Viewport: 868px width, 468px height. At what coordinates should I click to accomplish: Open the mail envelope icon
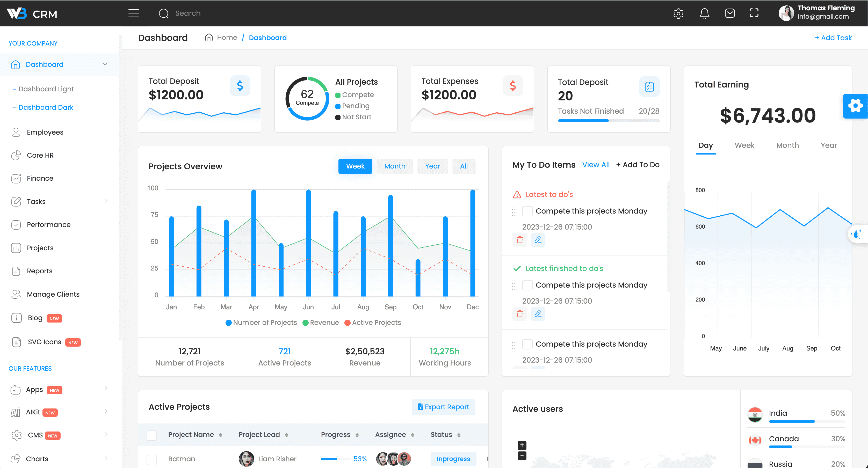point(730,13)
